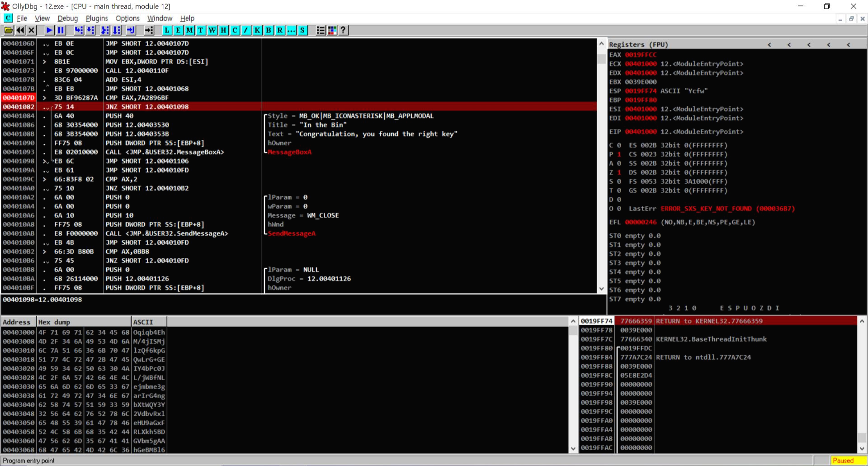Select the CALL MessageBoxA instruction at 00401093
The width and height of the screenshot is (868, 466).
(298, 152)
